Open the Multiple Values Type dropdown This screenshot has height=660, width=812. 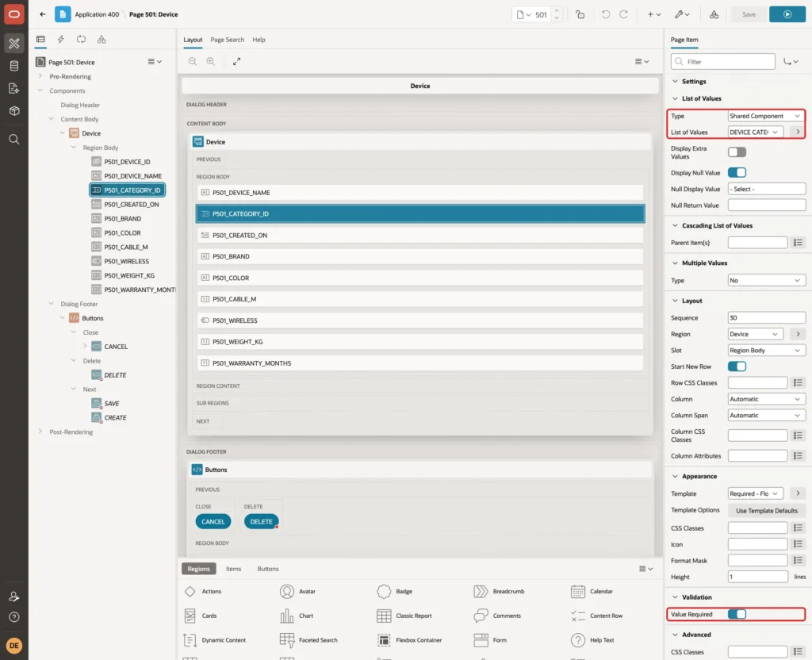(x=767, y=280)
